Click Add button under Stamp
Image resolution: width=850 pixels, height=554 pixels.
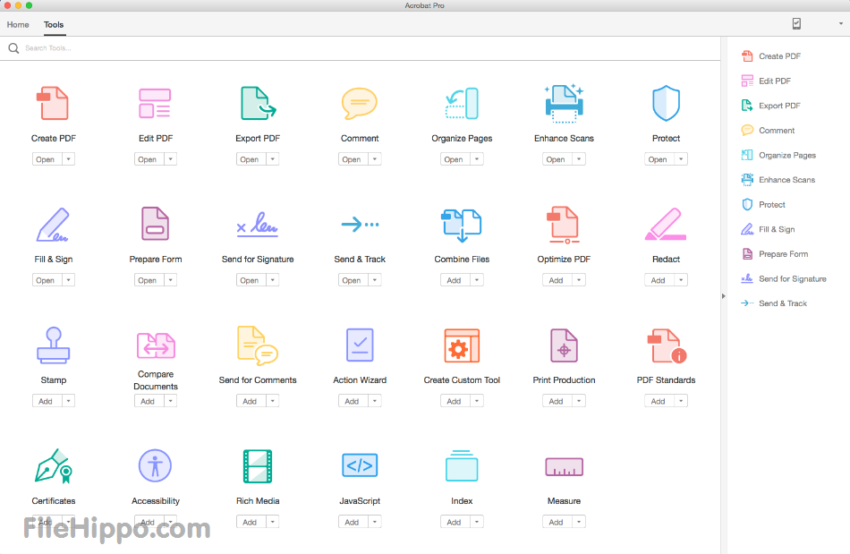(x=46, y=401)
